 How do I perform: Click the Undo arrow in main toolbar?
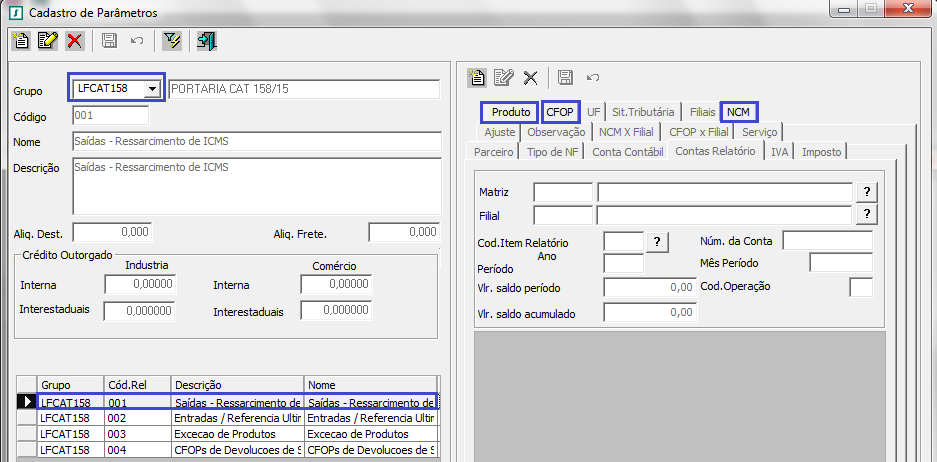pos(137,41)
